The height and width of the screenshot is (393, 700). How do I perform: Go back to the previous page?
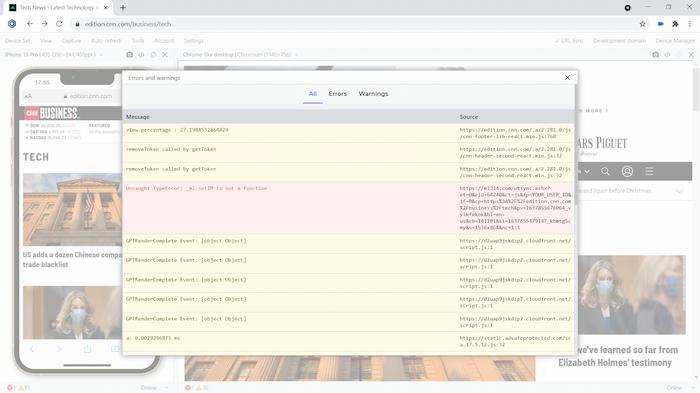[29, 24]
